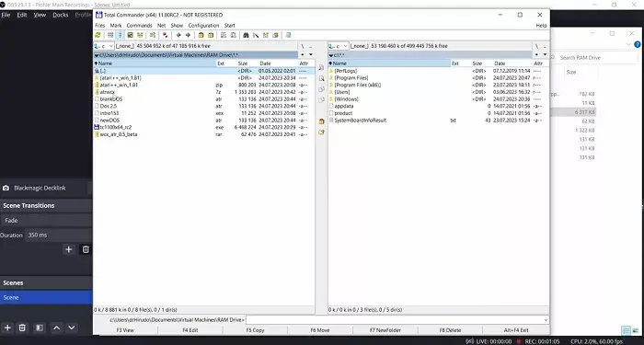Click the new FTP connection icon
The height and width of the screenshot is (345, 644).
(234, 35)
